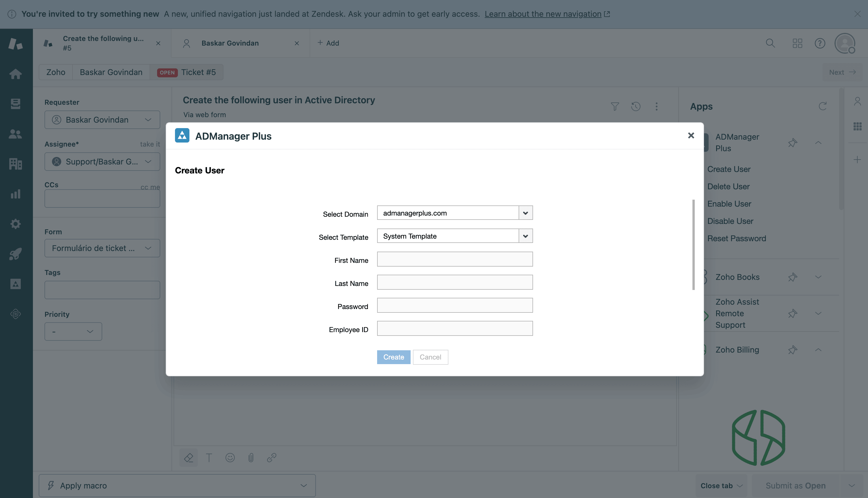Click the Employee ID input field
The width and height of the screenshot is (868, 498).
pos(454,328)
